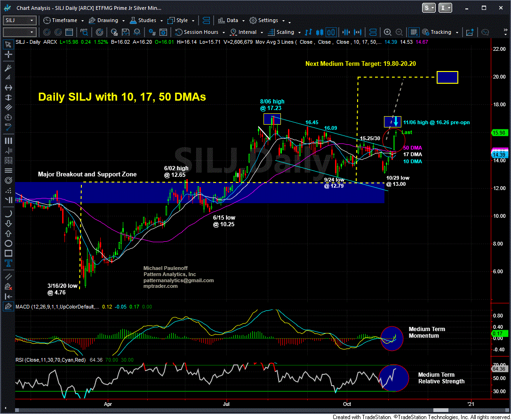511x420 pixels.
Task: Click the RSI indicator label text
Action: (x=50, y=360)
